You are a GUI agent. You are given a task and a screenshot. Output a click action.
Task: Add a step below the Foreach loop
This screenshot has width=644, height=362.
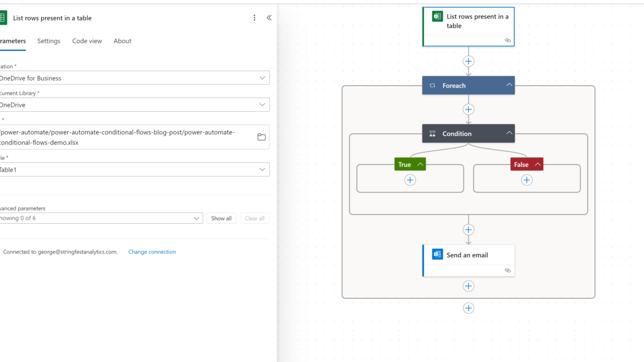(468, 308)
